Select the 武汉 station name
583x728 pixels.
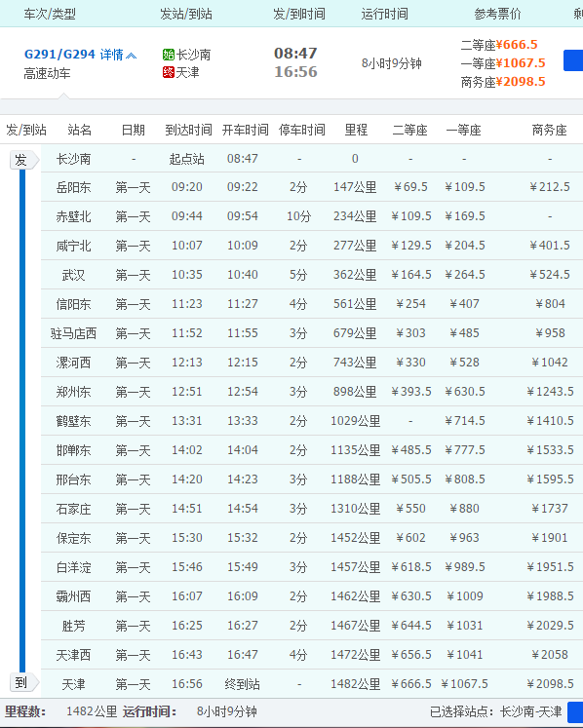coord(73,275)
